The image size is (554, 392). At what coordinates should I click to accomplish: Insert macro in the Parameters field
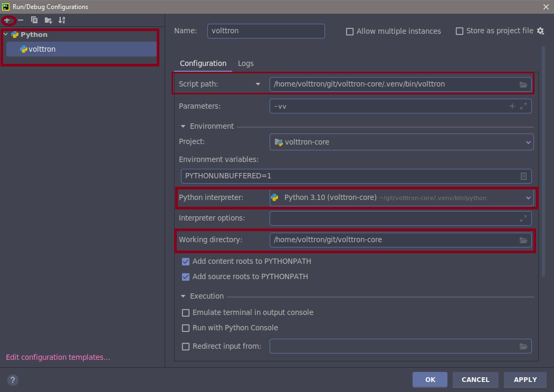(x=512, y=106)
